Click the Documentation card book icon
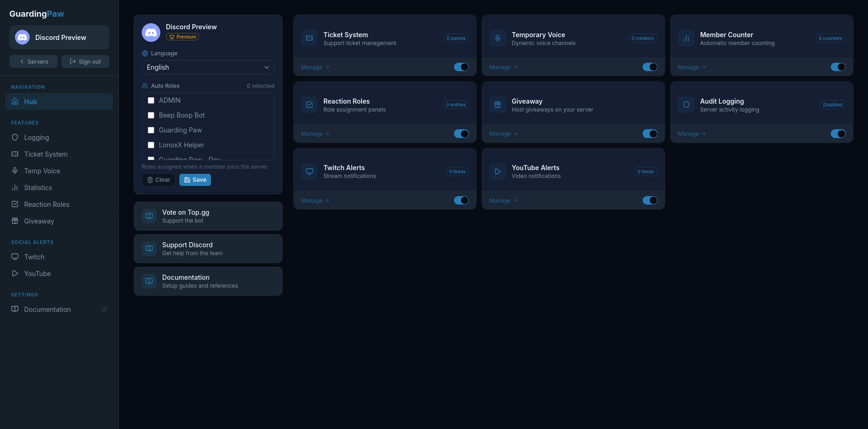Screen dimensions: 868x429 pyautogui.click(x=149, y=281)
